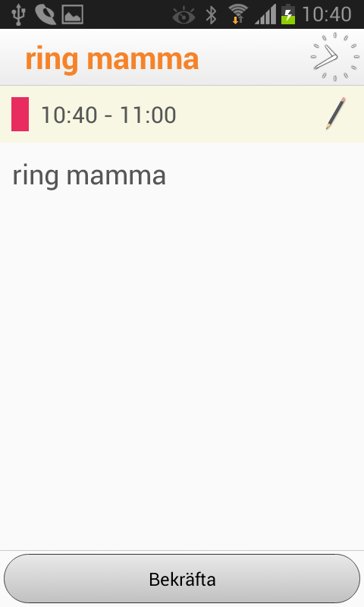
Task: Tap the beige activity time row
Action: click(x=182, y=115)
